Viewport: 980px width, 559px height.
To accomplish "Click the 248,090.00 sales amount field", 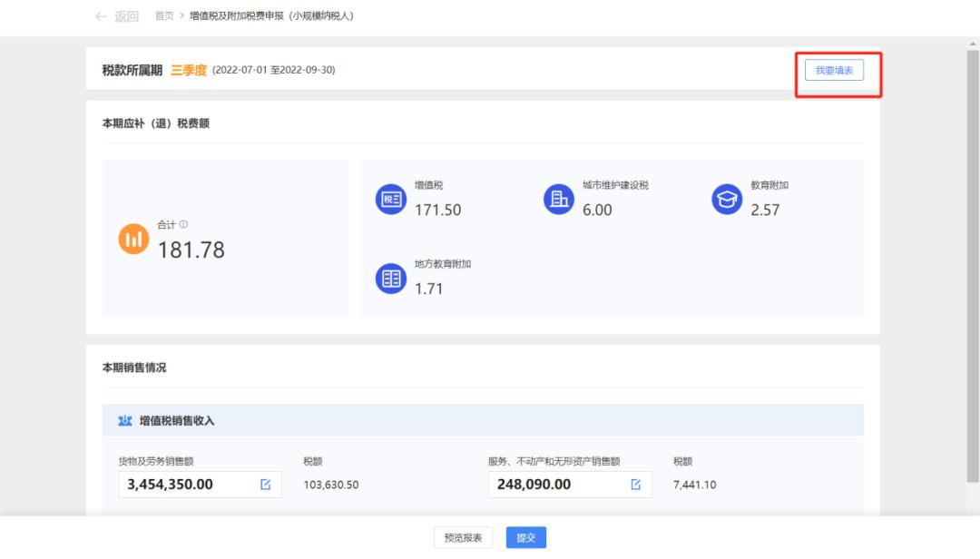I will point(555,485).
